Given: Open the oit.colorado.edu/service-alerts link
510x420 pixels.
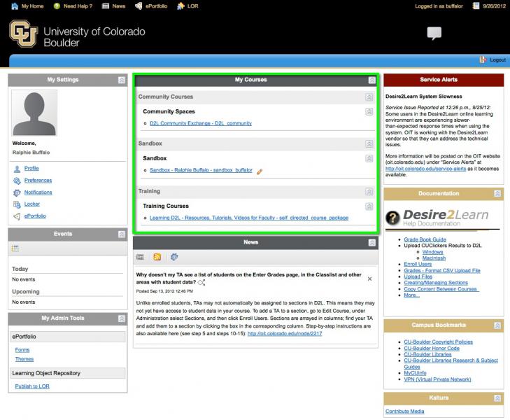Looking at the screenshot, I should click(425, 169).
